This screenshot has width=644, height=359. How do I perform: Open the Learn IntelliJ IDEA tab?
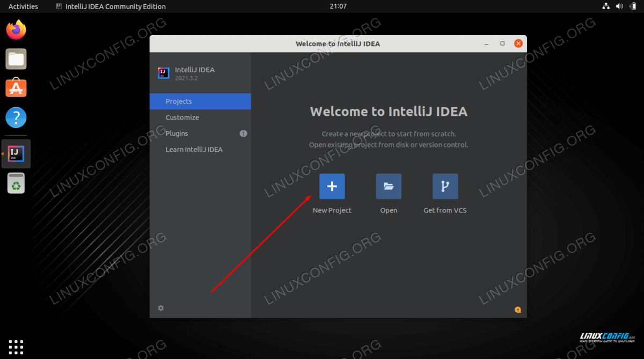200,150
